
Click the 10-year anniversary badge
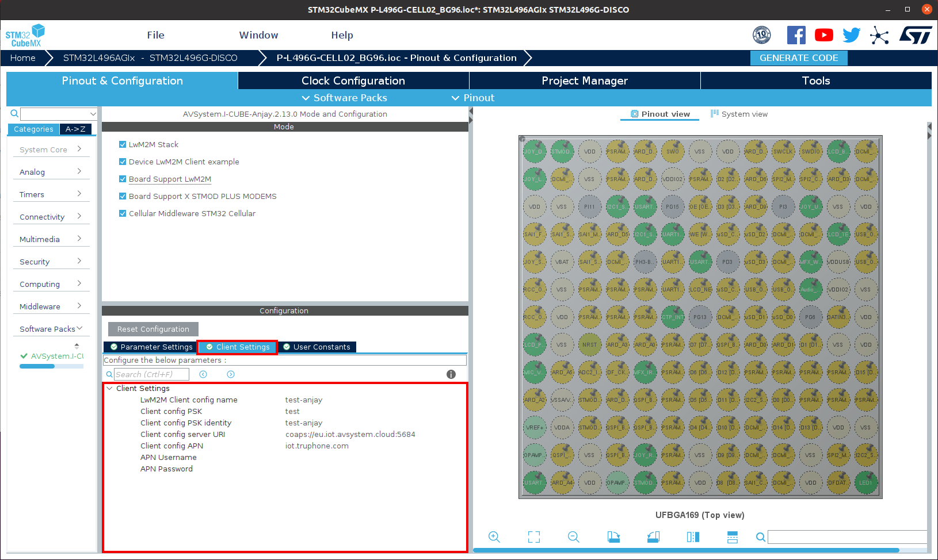[x=762, y=35]
